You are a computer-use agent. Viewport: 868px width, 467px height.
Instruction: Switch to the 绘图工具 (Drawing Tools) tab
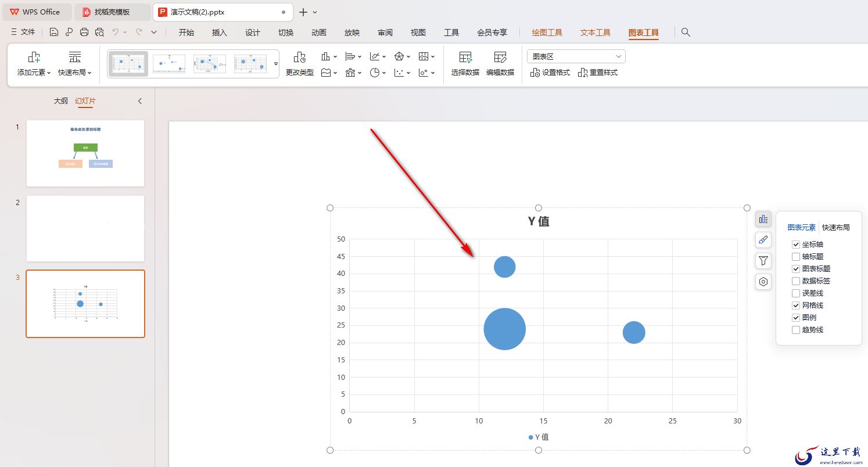click(x=547, y=33)
